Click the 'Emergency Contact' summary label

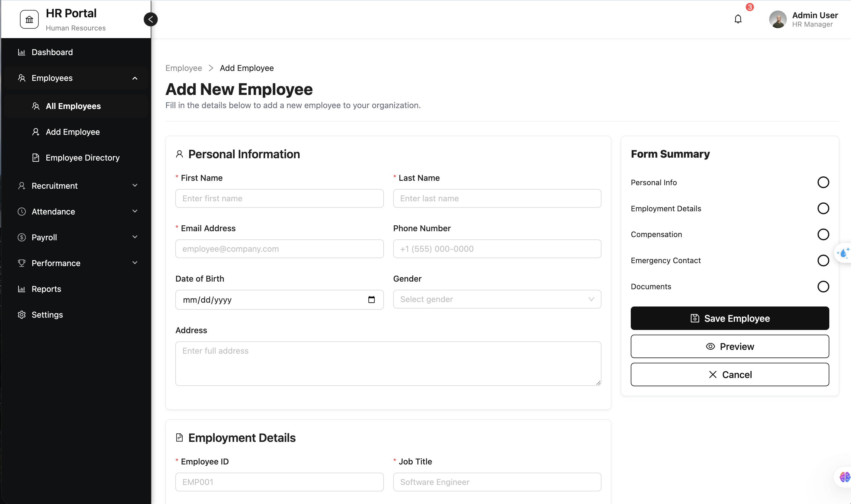[665, 260]
